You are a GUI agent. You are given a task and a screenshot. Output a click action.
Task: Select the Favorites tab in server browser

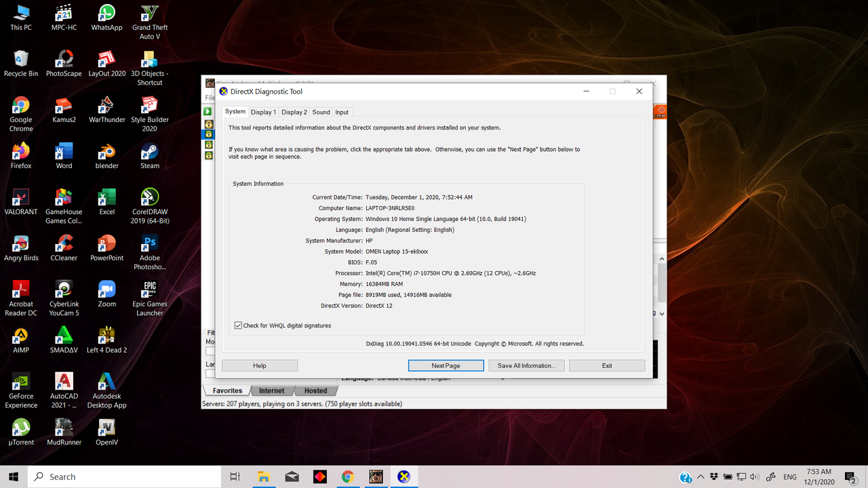227,390
